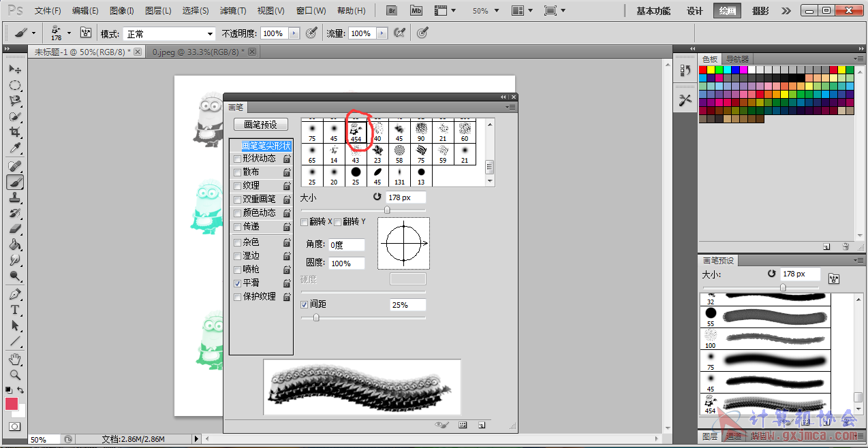Open the 窗口(W) menu
Image resolution: width=868 pixels, height=448 pixels.
pos(311,11)
